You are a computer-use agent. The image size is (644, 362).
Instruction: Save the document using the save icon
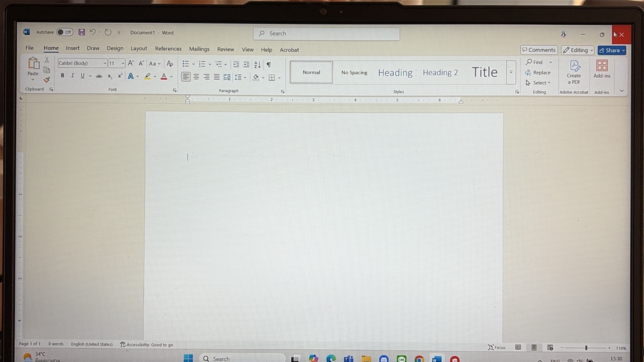82,32
